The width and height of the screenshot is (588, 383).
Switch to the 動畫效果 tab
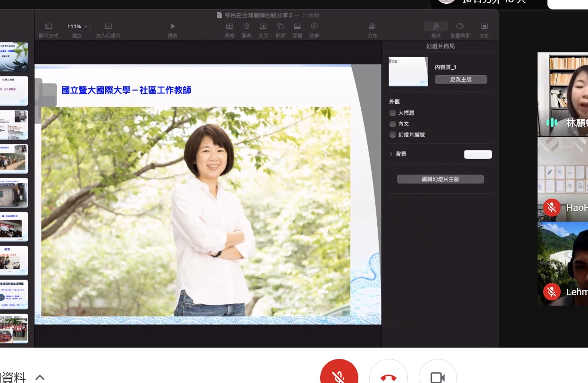(460, 27)
